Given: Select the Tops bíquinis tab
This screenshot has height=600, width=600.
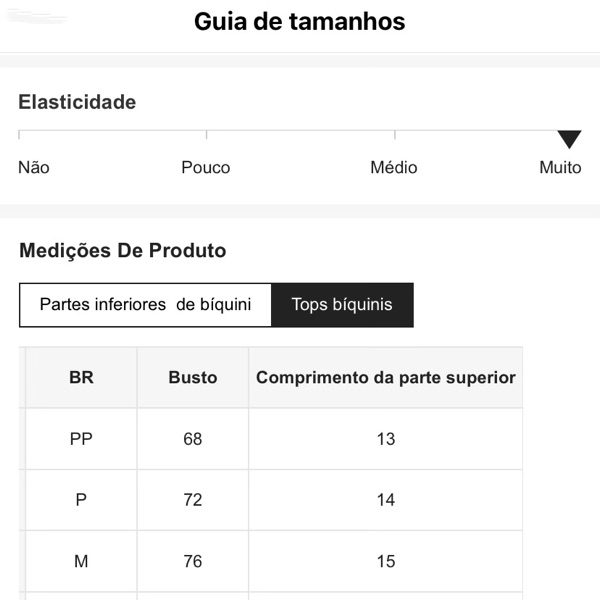Looking at the screenshot, I should (342, 305).
